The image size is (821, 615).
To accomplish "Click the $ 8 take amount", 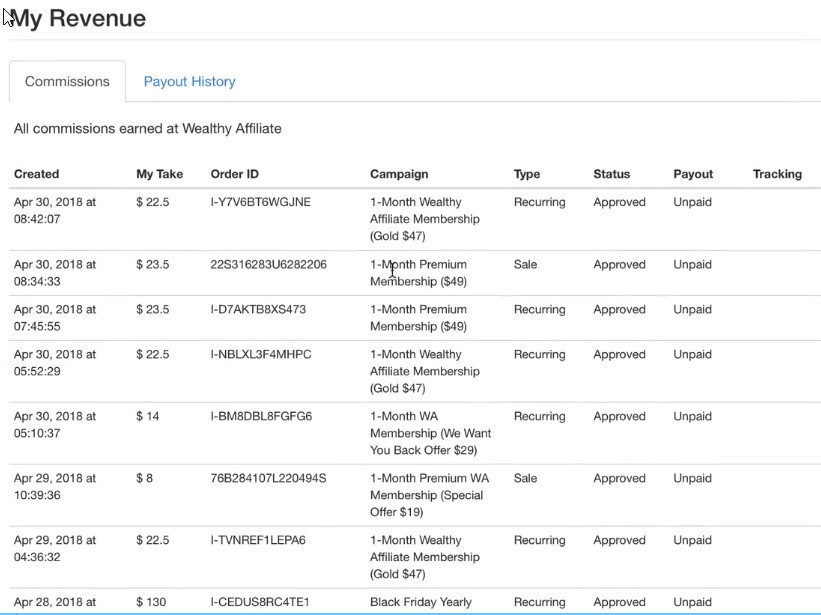I will tap(145, 478).
